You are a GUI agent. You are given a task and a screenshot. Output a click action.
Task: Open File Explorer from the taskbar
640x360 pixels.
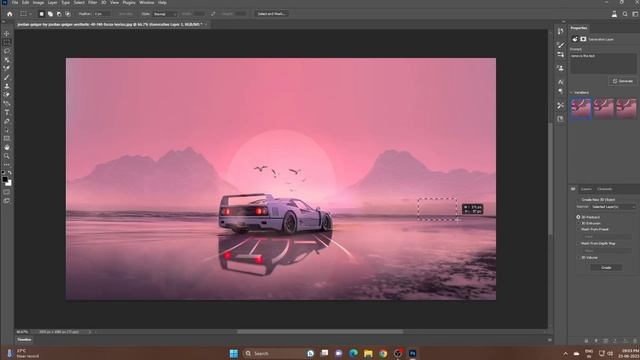coord(368,353)
